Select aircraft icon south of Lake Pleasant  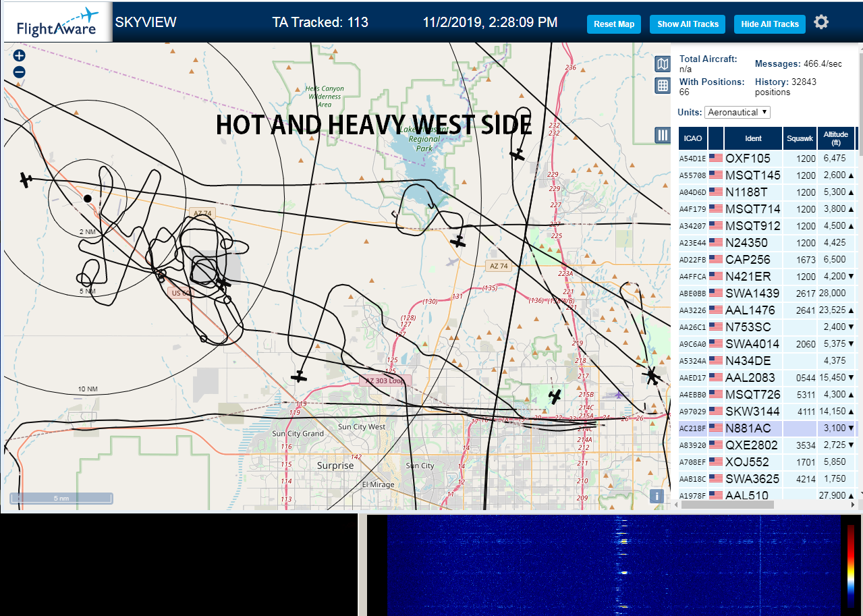[459, 241]
